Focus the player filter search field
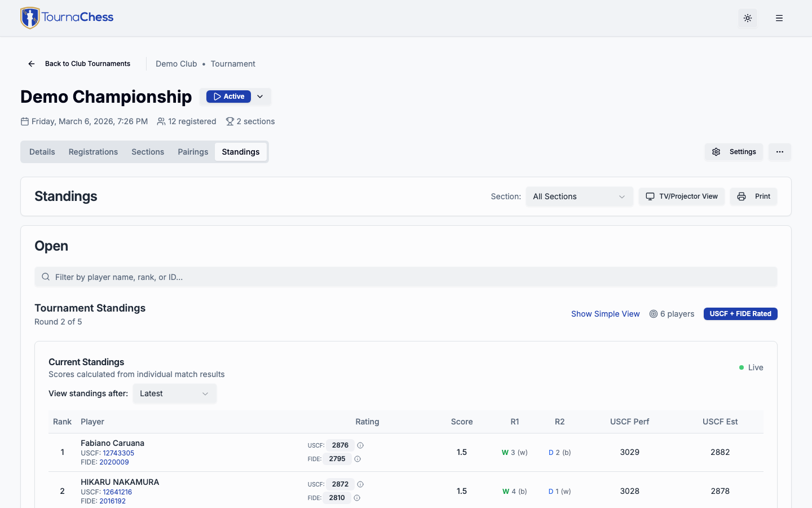This screenshot has width=812, height=508. point(406,277)
